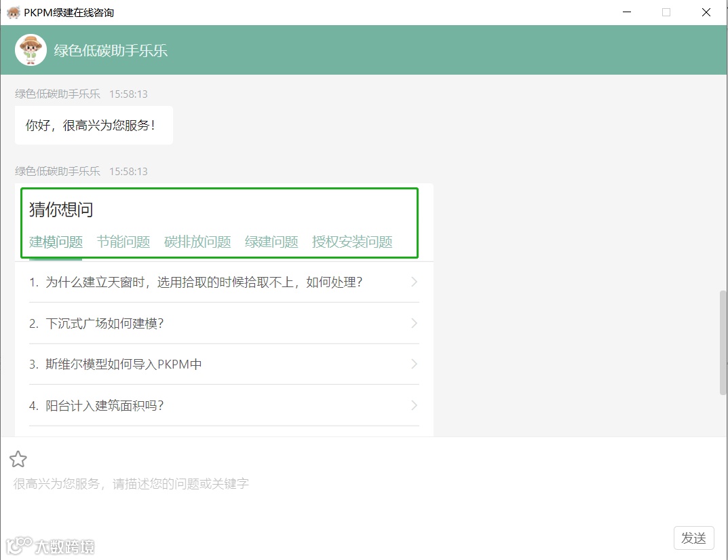
Task: Open question 1 about 建立天窗 拾取不上
Action: pyautogui.click(x=224, y=282)
